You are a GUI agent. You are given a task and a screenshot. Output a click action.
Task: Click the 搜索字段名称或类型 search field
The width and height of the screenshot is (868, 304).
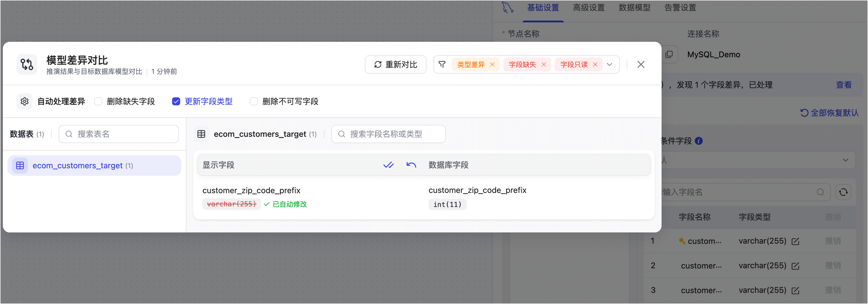click(x=388, y=134)
